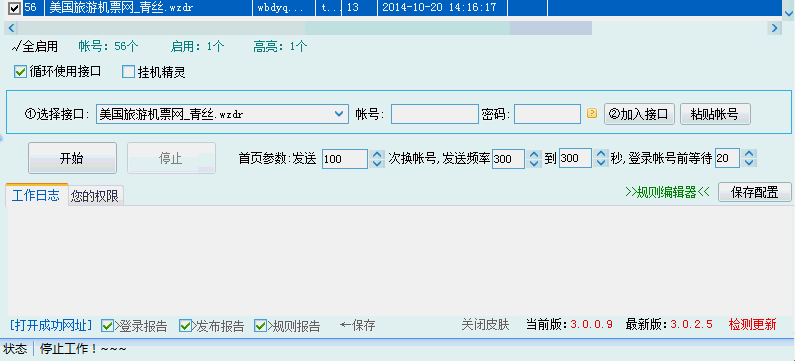Click status bar text 停止工作！~~~
Viewport: 795px width, 361px height.
83,349
